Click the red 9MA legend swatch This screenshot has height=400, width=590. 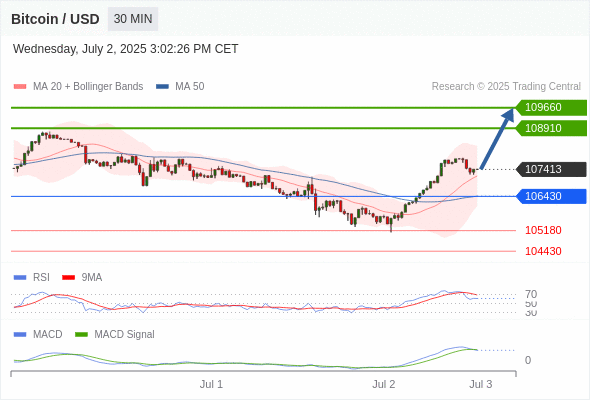click(x=68, y=278)
